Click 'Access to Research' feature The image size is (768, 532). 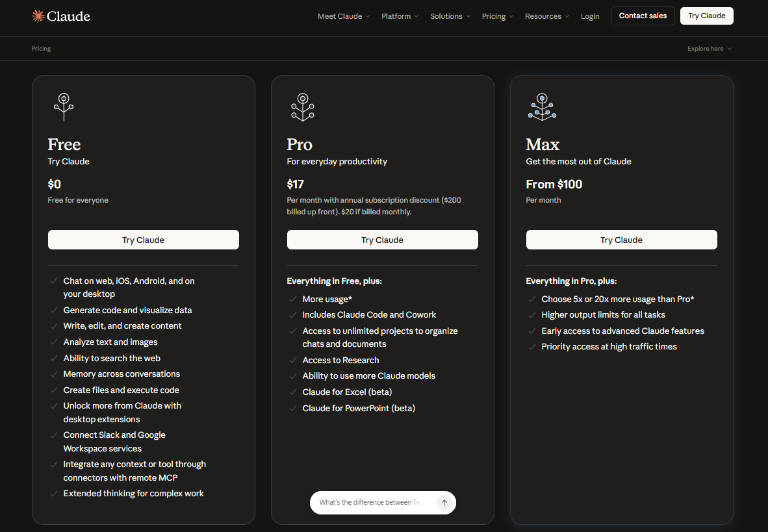pyautogui.click(x=340, y=360)
